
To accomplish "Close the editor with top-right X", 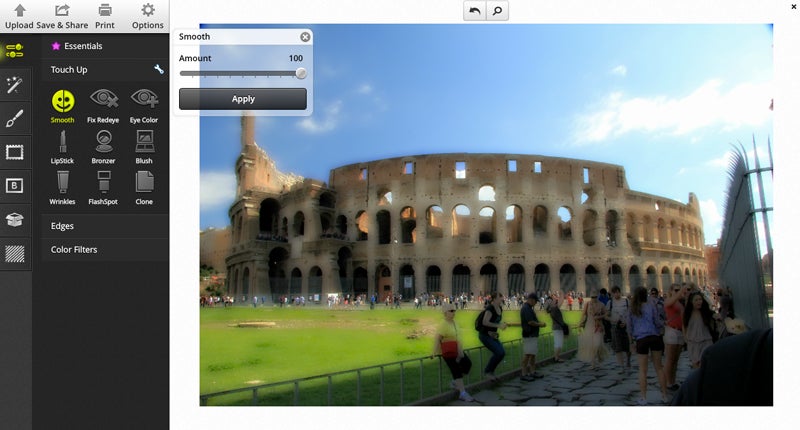I will 794,7.
